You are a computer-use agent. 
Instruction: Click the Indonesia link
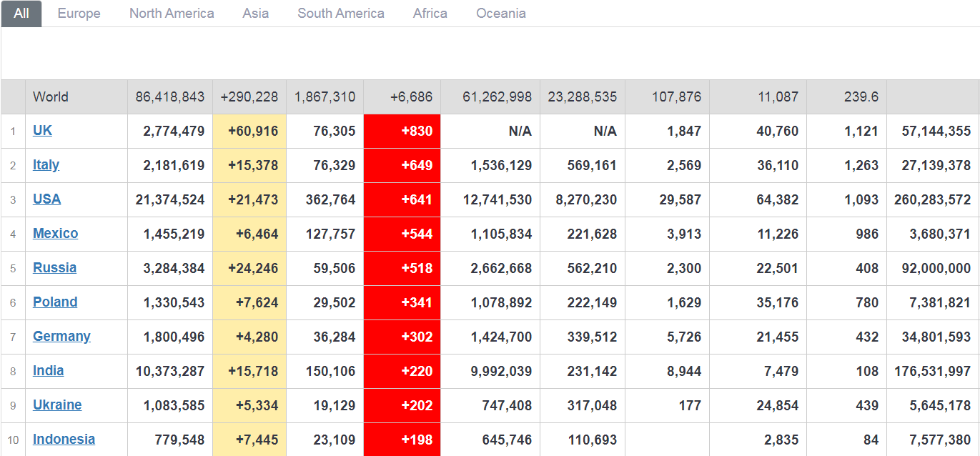64,440
